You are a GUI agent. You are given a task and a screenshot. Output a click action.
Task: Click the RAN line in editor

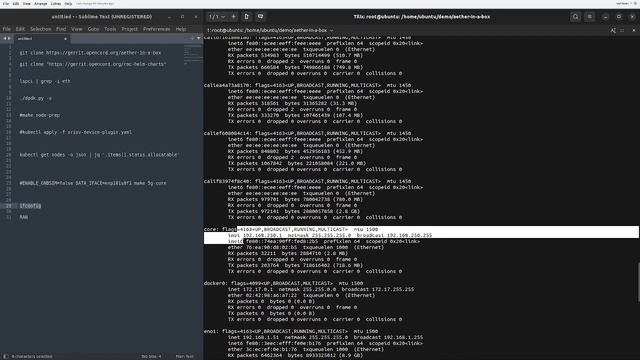pyautogui.click(x=24, y=217)
